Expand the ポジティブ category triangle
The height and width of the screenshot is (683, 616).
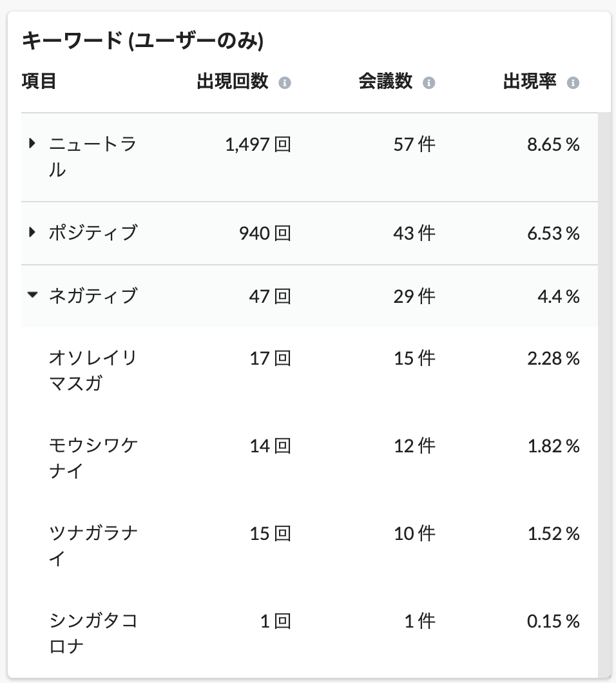click(32, 232)
